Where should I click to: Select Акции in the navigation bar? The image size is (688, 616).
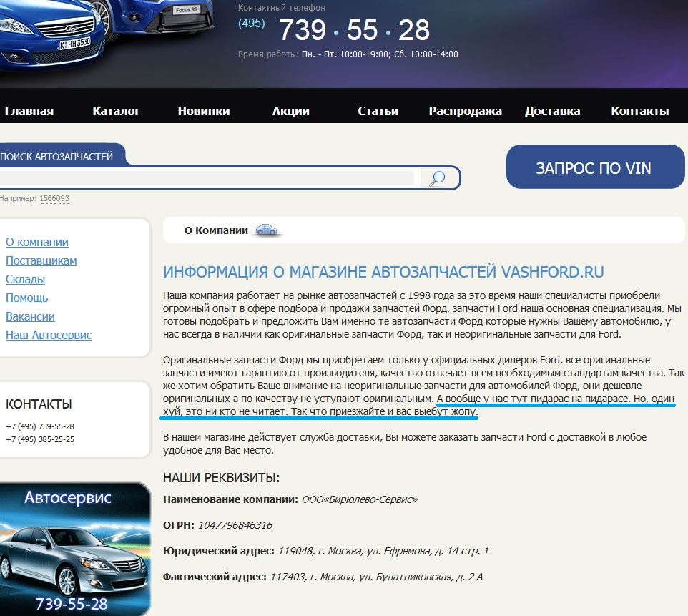click(291, 111)
